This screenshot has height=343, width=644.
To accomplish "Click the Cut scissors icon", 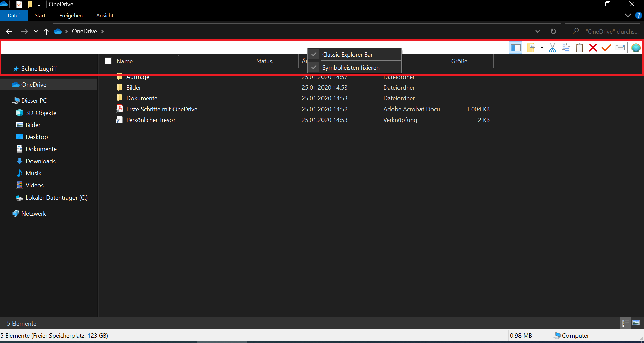I will pos(552,48).
